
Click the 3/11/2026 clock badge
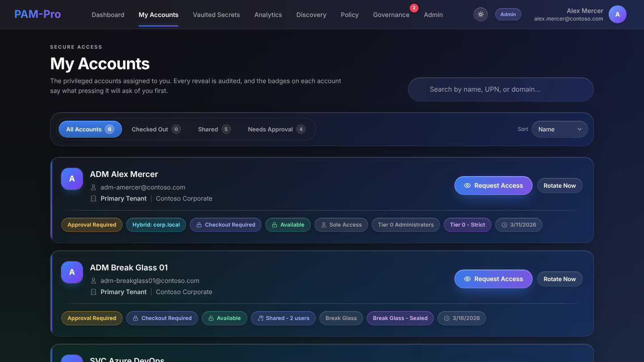pyautogui.click(x=519, y=225)
